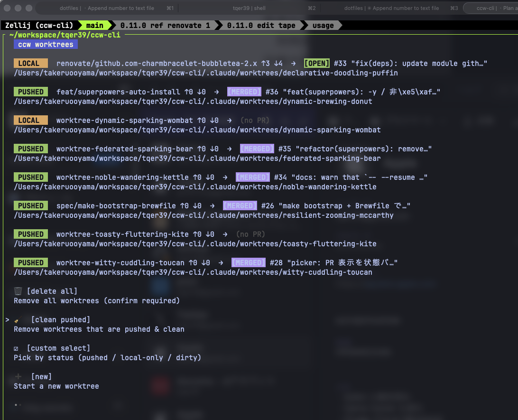This screenshot has height=420, width=518.
Task: Click the witty-cuddling-toucan worktree path
Action: 193,271
